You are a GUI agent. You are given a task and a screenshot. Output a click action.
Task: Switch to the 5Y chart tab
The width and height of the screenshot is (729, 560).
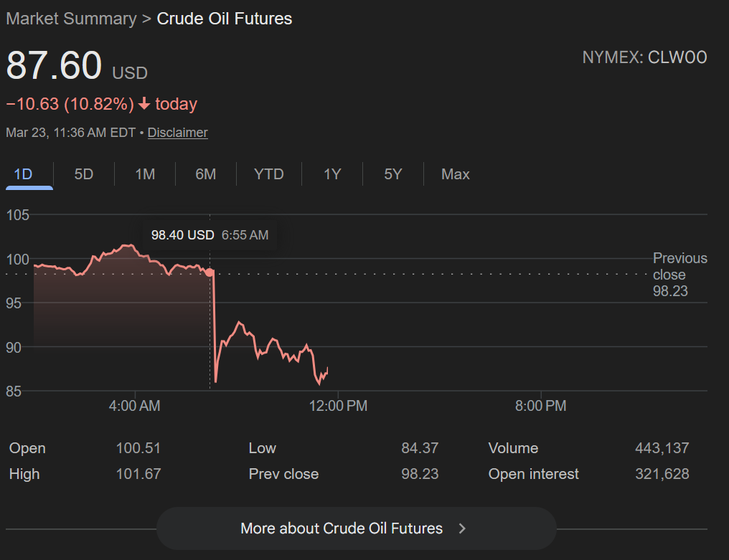(x=392, y=174)
